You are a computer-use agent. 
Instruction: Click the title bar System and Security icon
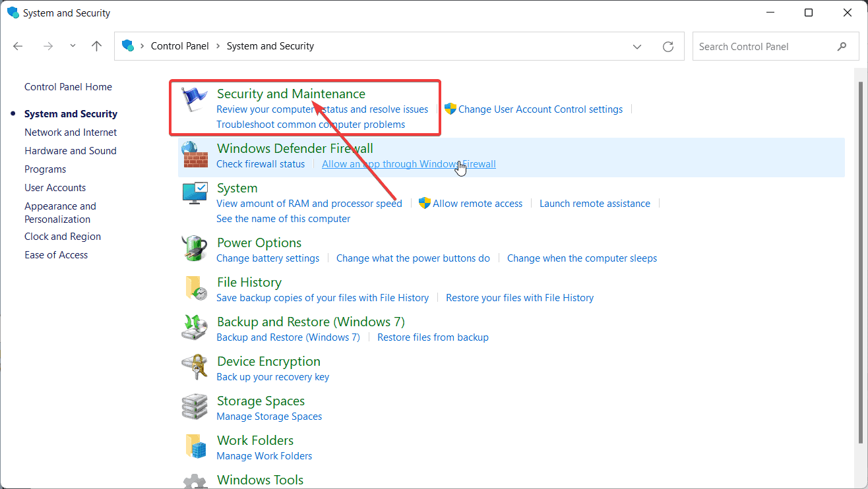coord(13,13)
